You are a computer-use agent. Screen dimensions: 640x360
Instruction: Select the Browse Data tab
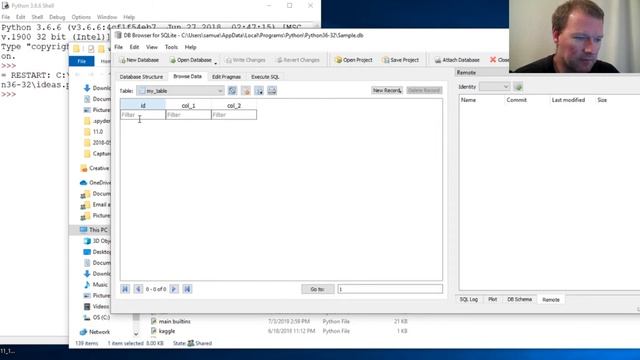coord(187,76)
